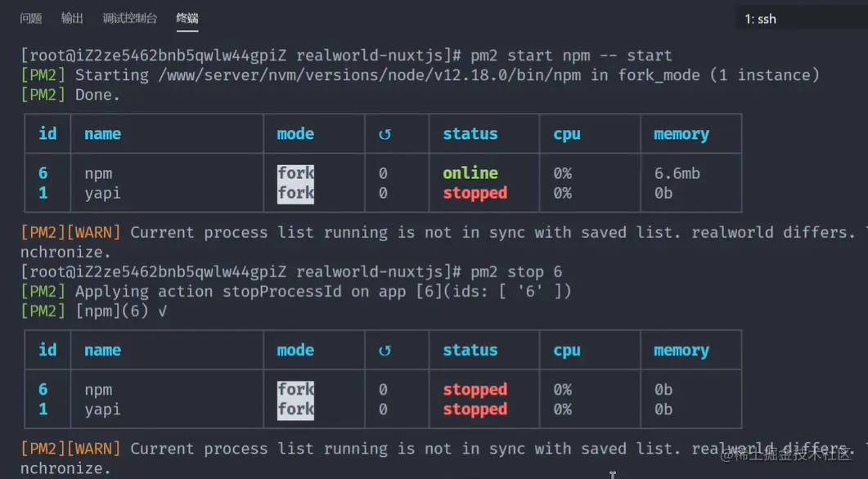
Task: Select the 终端 (Terminal) tab
Action: pos(187,18)
